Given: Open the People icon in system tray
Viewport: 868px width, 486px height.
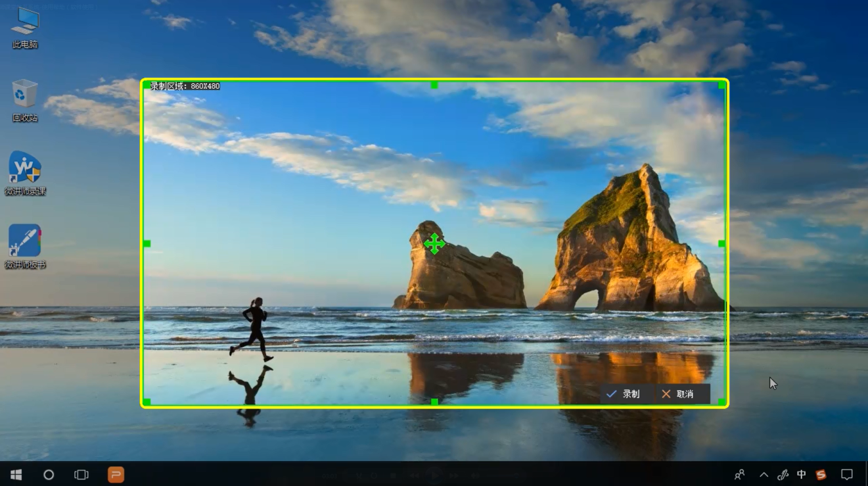Looking at the screenshot, I should 740,474.
